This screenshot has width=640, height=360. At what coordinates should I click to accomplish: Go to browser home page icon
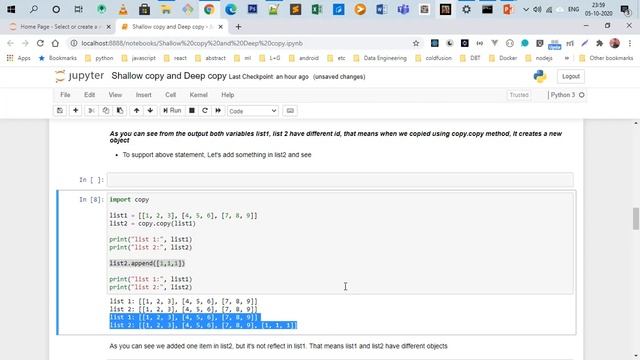tap(55, 43)
